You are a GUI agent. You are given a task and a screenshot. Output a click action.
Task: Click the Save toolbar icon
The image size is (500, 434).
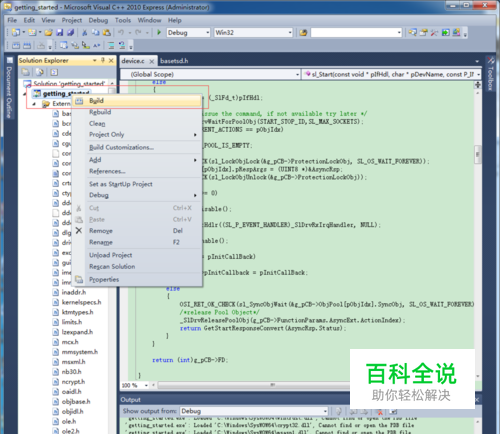point(60,32)
